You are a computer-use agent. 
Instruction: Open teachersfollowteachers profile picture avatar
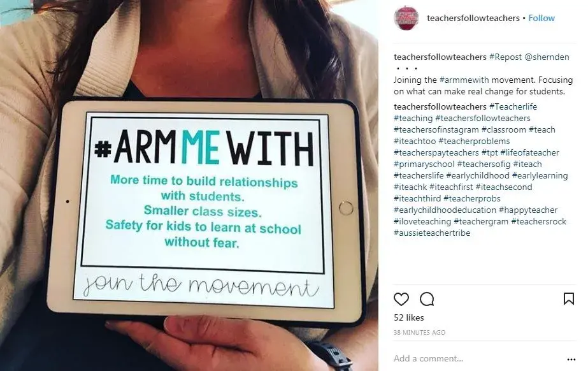(406, 18)
